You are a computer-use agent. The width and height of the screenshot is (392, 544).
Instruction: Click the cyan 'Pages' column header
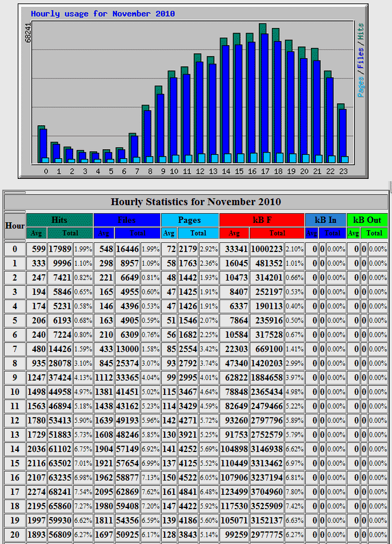pos(190,220)
